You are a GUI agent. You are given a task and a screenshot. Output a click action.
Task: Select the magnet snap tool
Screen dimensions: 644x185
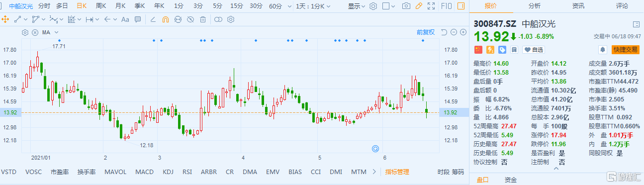pos(166,19)
